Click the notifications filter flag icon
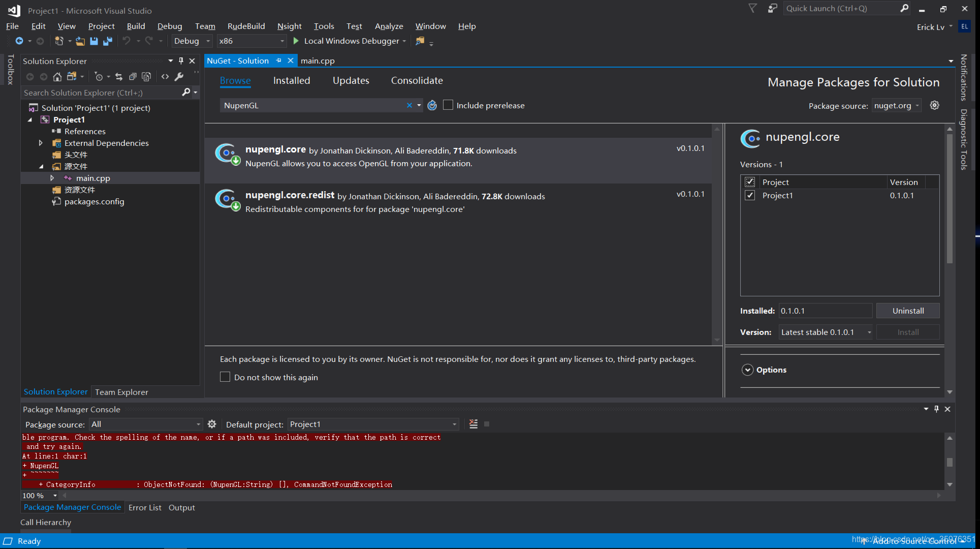Viewport: 980px width, 549px height. [752, 8]
